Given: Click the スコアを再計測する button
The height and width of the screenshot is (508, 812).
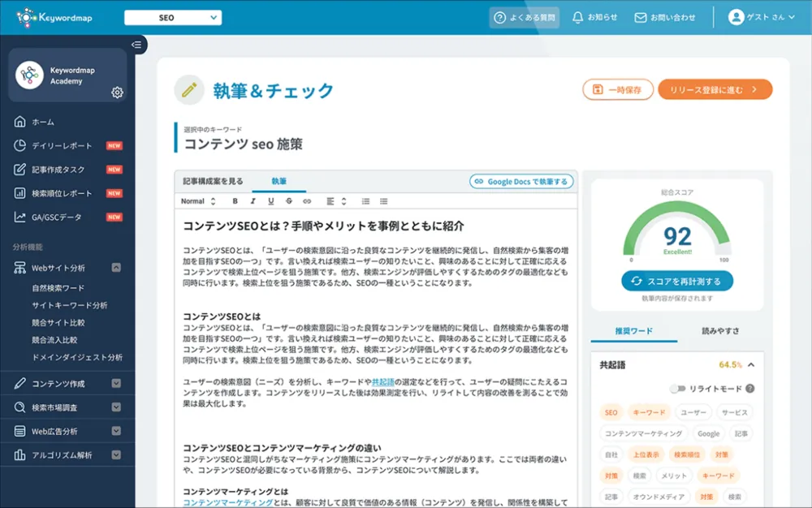Looking at the screenshot, I should (677, 281).
